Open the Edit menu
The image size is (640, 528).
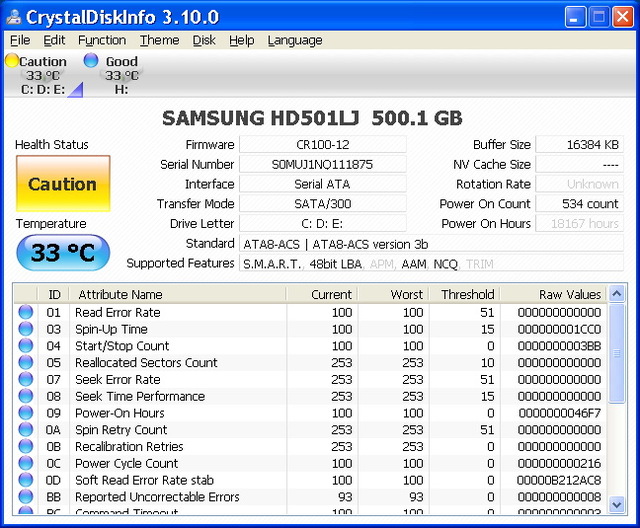tap(54, 40)
